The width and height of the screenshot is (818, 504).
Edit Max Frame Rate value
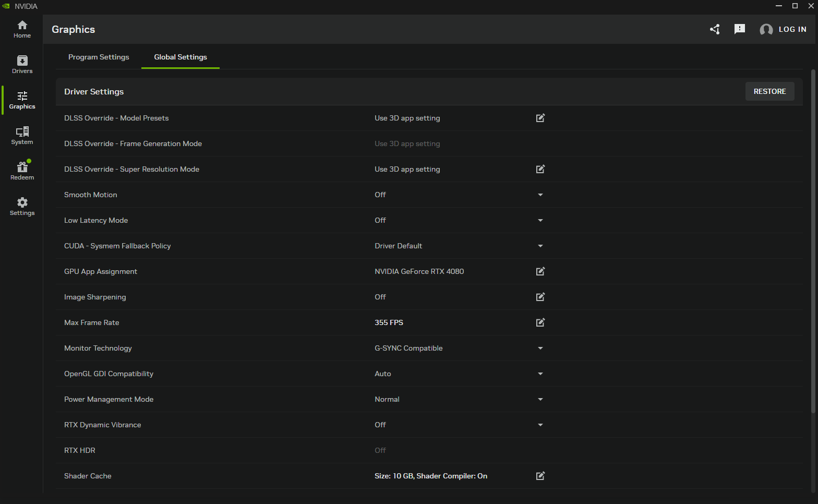[x=540, y=322]
